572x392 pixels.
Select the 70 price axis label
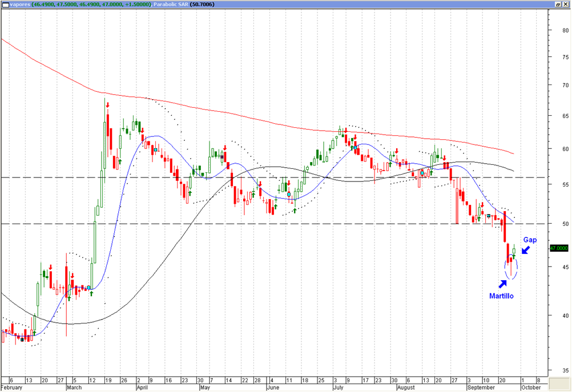[565, 85]
